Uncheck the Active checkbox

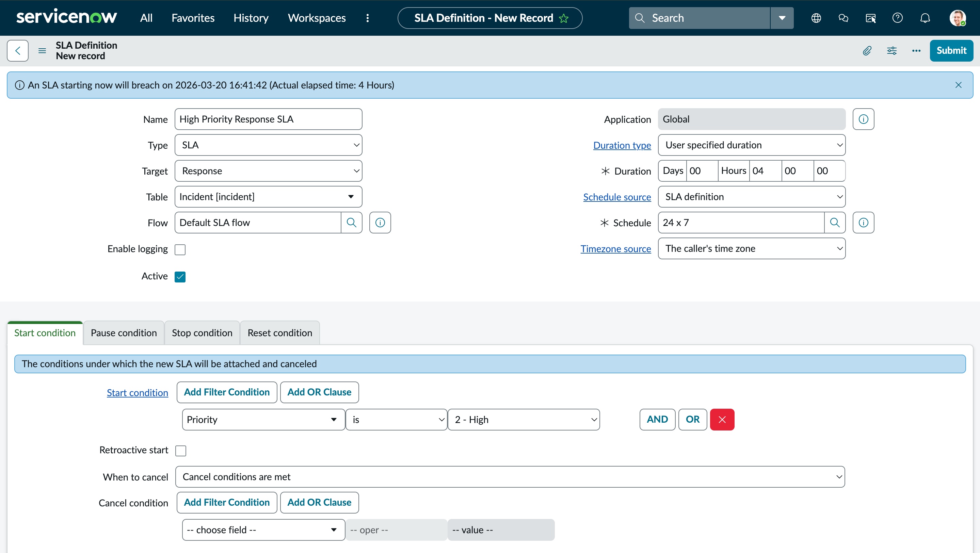pyautogui.click(x=180, y=276)
